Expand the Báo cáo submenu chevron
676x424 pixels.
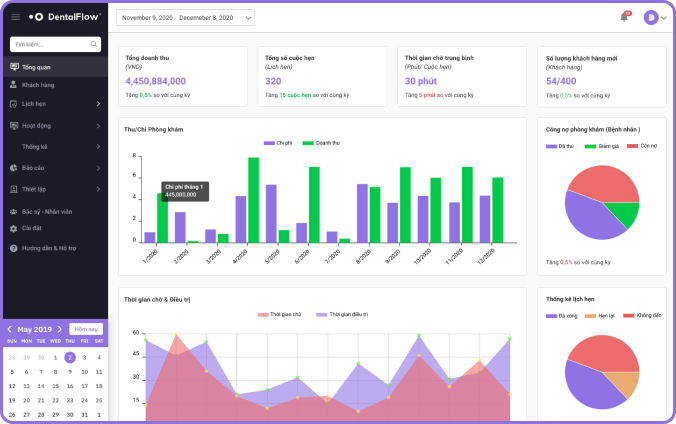click(x=98, y=168)
